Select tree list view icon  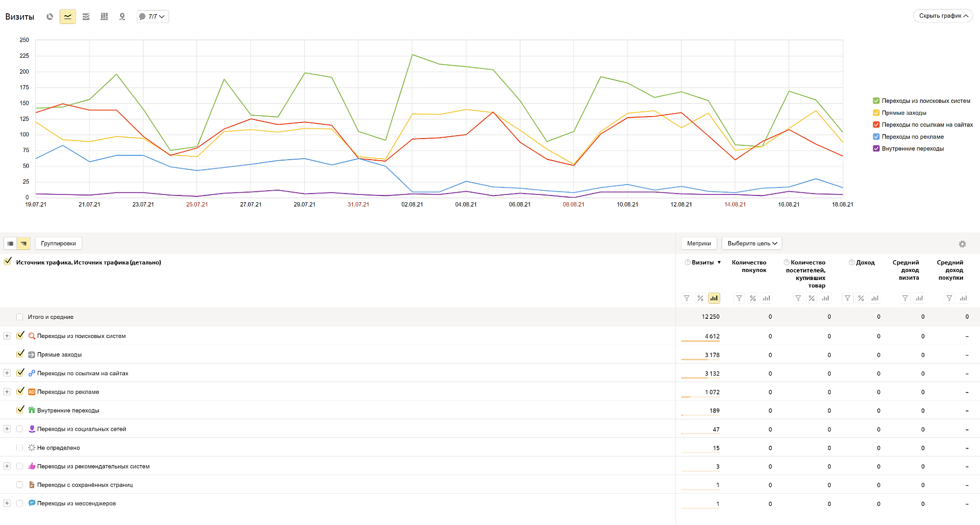24,243
